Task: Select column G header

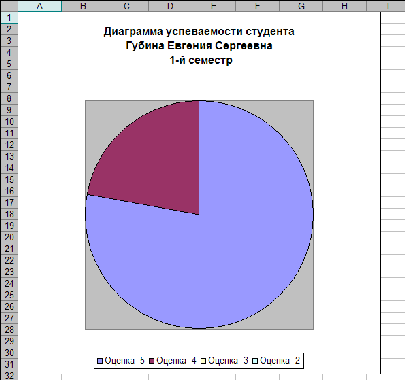Action: pos(301,6)
